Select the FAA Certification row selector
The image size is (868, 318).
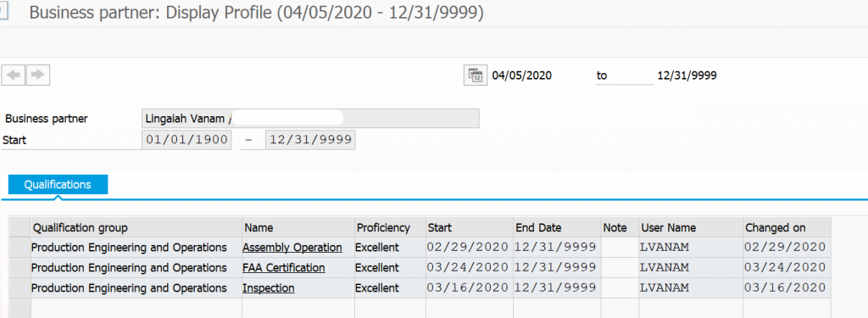pos(20,268)
